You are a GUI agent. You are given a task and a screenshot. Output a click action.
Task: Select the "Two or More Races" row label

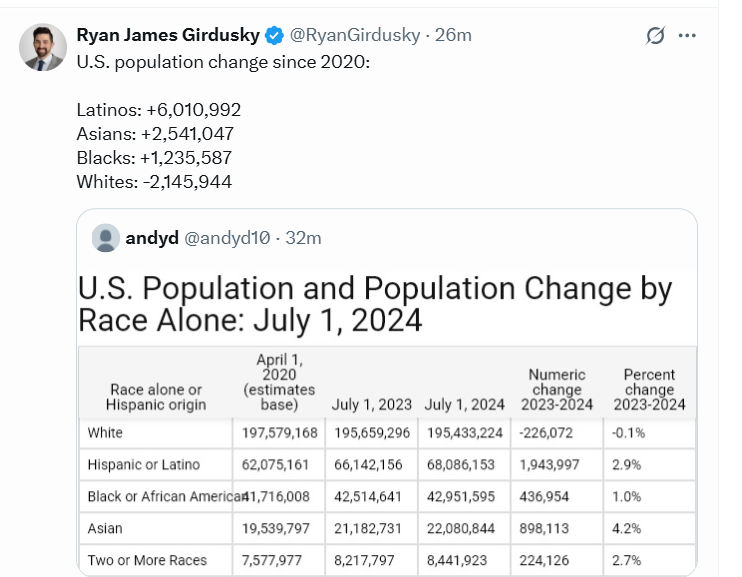pos(146,561)
